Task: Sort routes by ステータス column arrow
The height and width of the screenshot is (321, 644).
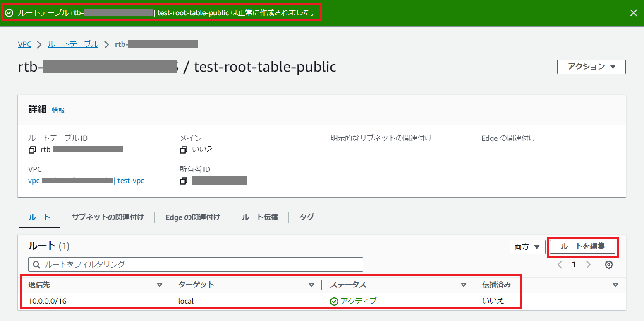Action: [464, 285]
